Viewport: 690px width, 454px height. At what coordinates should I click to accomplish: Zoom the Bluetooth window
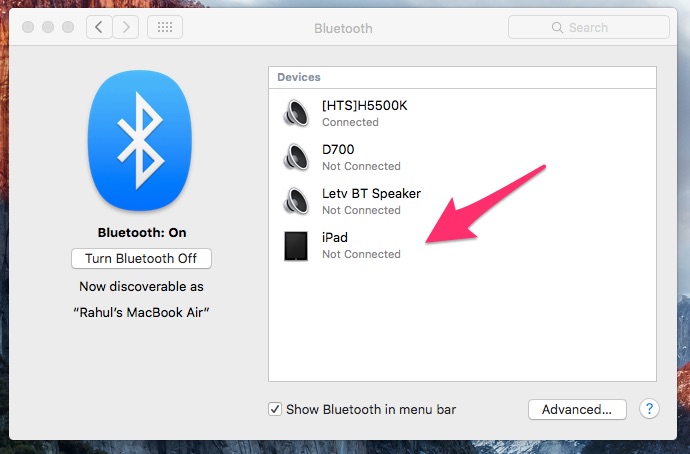[x=68, y=27]
